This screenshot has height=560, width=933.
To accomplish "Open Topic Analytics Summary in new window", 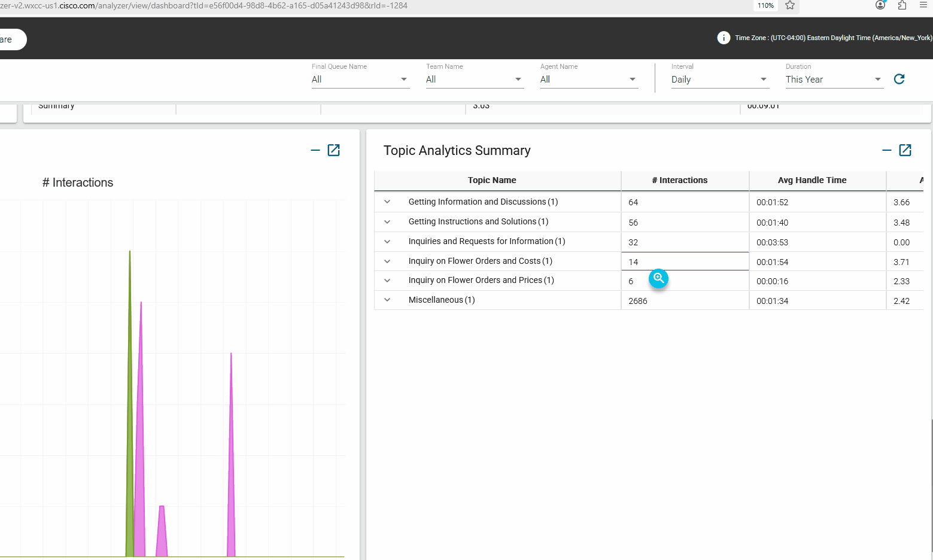I will [x=905, y=150].
